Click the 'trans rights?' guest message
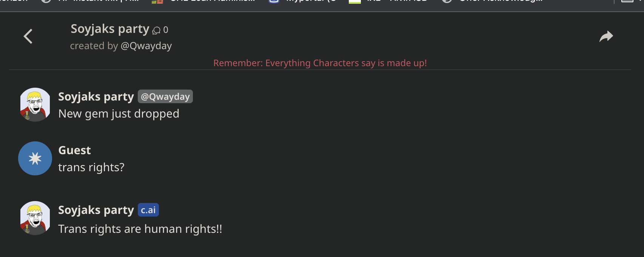Viewport: 644px width, 257px height. (x=91, y=167)
